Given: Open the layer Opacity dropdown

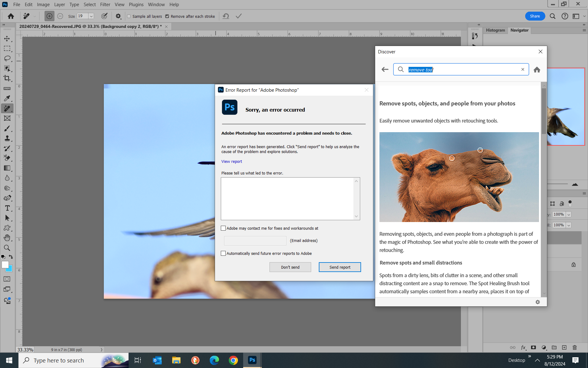Looking at the screenshot, I should point(569,214).
